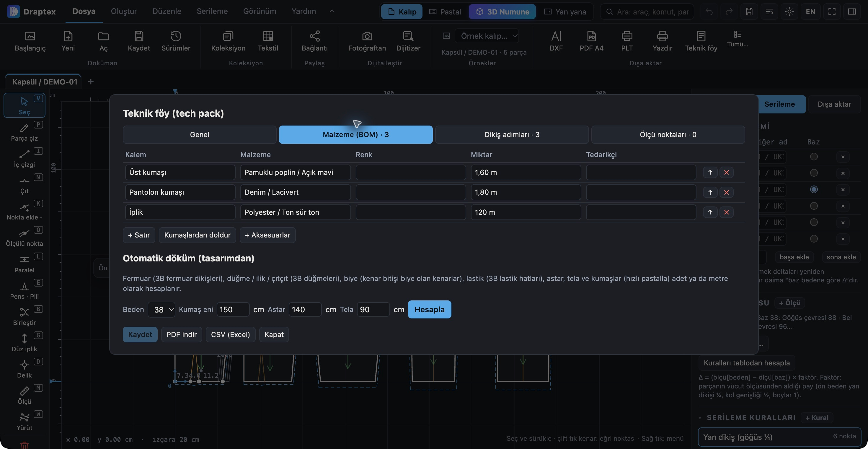Viewport: 868px width, 449px height.
Task: Open the Sürümler version history
Action: (x=176, y=41)
